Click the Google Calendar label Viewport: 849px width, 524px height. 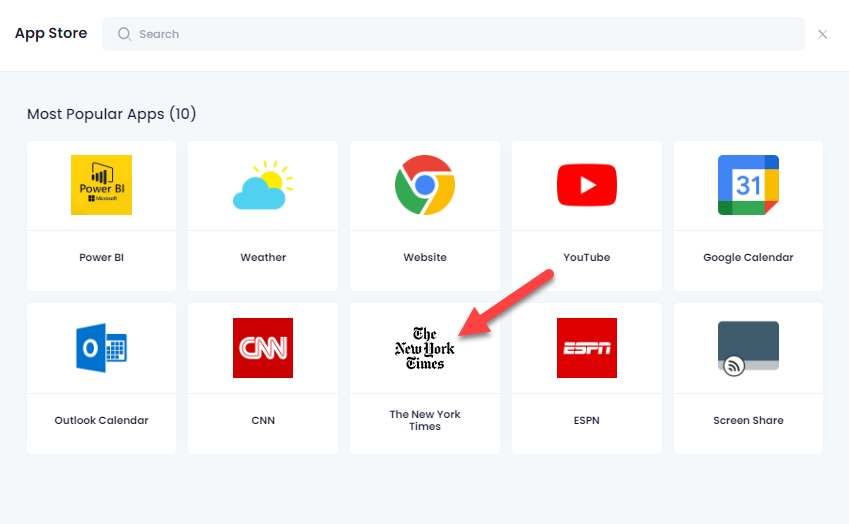click(748, 258)
